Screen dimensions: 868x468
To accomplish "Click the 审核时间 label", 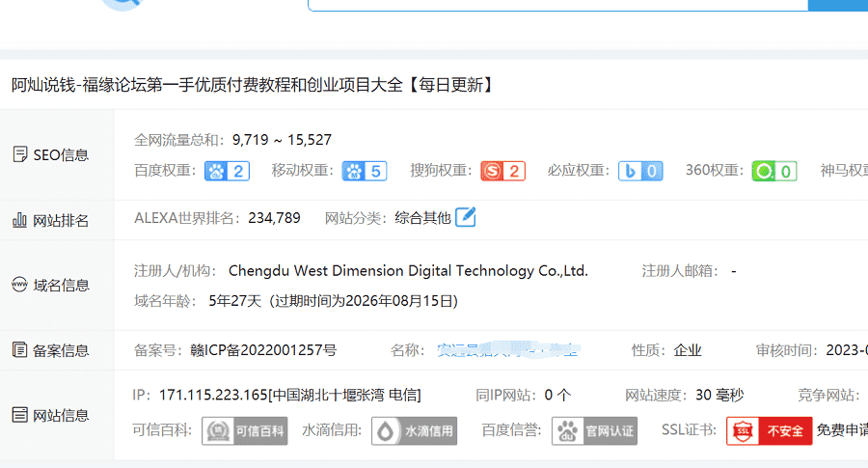I will point(788,350).
